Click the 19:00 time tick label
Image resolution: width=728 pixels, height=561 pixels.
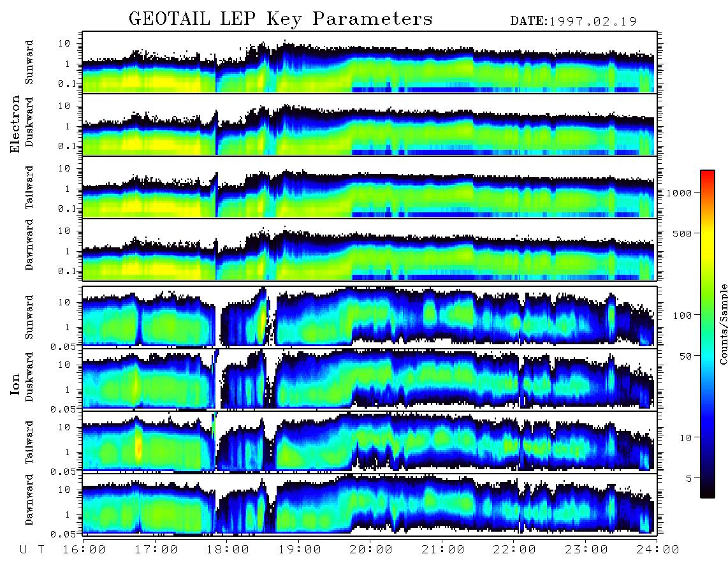click(x=300, y=550)
